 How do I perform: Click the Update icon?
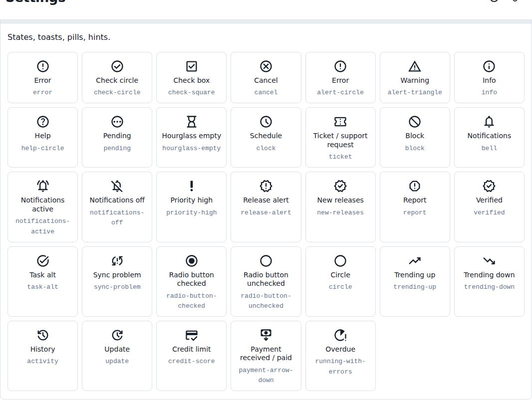(x=117, y=335)
